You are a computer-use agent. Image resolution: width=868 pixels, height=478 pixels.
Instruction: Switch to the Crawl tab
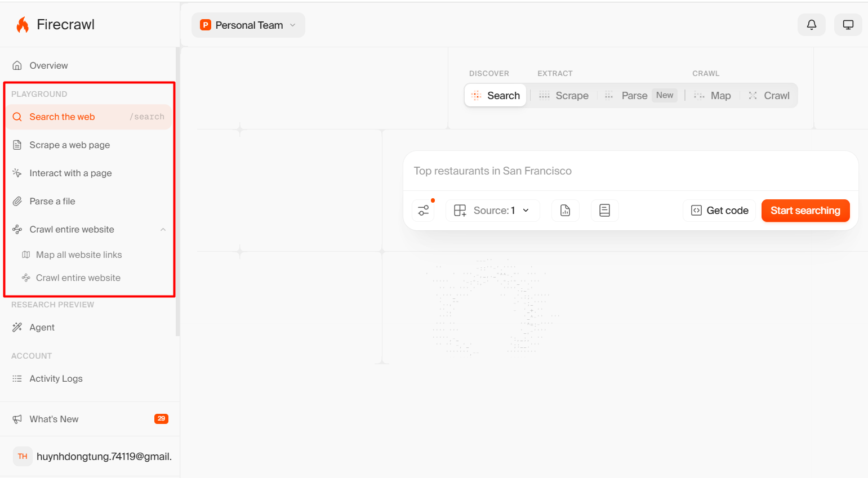click(x=769, y=96)
